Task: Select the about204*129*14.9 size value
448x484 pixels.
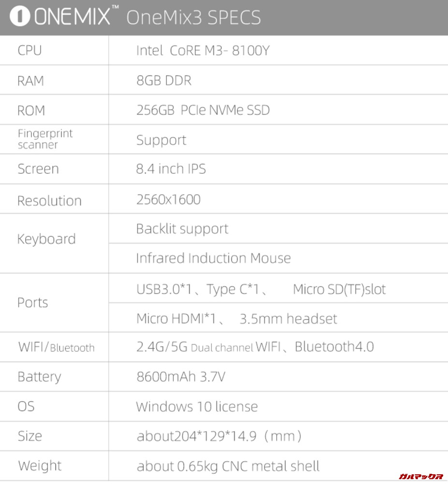Action: pos(219,437)
